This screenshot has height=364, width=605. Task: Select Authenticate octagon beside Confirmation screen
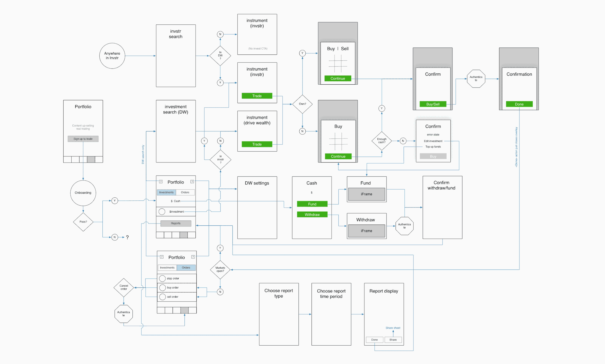[x=476, y=79]
